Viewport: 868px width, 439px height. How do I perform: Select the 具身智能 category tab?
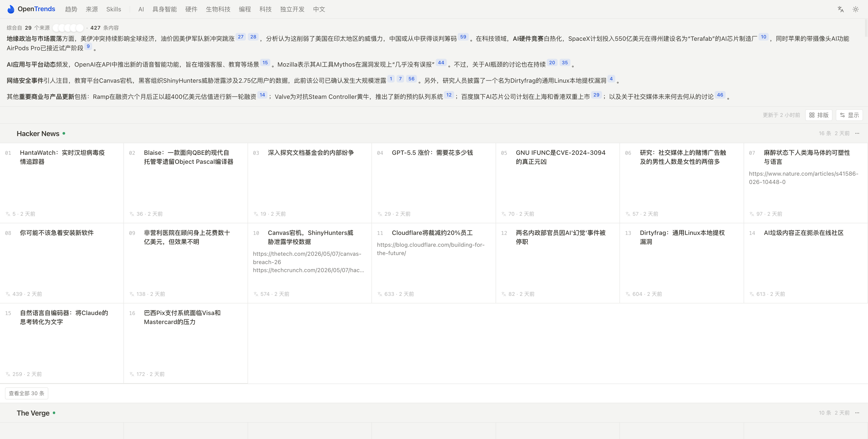tap(164, 9)
